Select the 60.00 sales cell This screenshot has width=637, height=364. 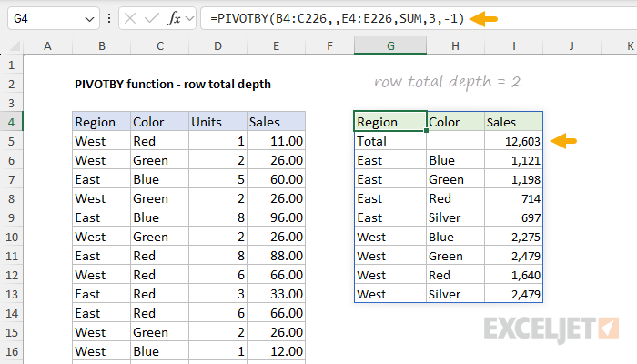point(277,179)
